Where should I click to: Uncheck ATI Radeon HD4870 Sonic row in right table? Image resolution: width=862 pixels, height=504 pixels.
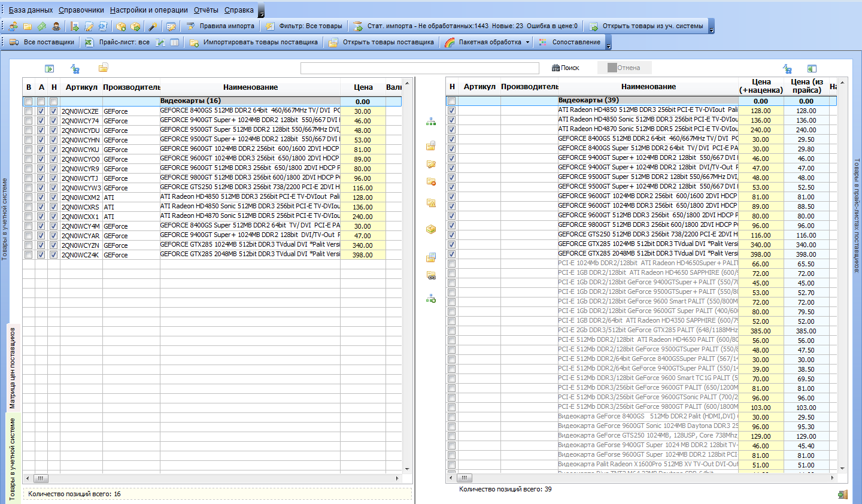[451, 130]
